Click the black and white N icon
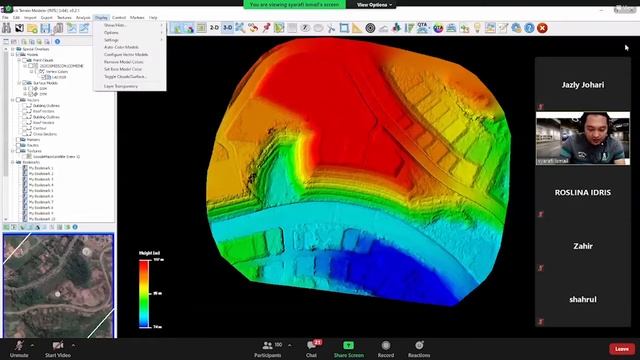Screen dimensions: 640x360 pyautogui.click(x=19, y=28)
